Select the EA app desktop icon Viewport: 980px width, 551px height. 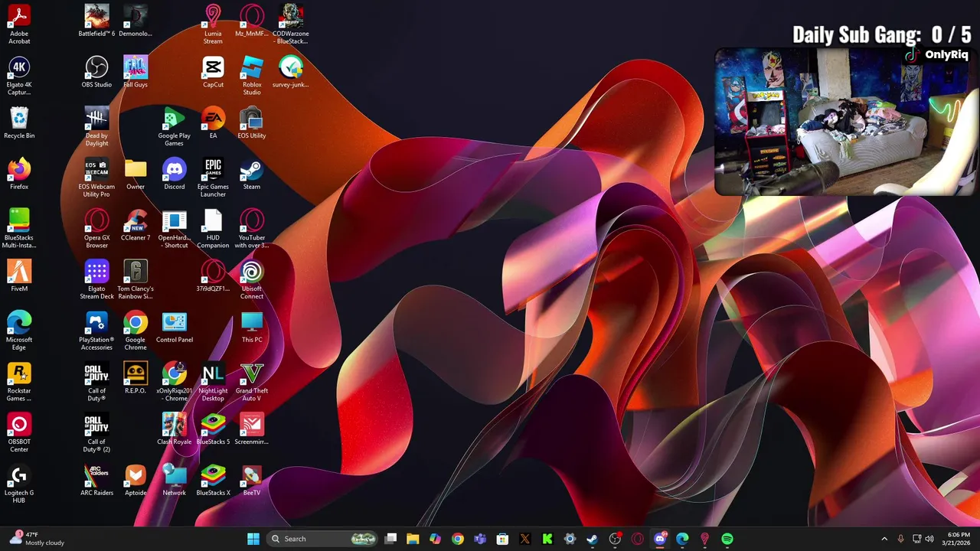(213, 123)
